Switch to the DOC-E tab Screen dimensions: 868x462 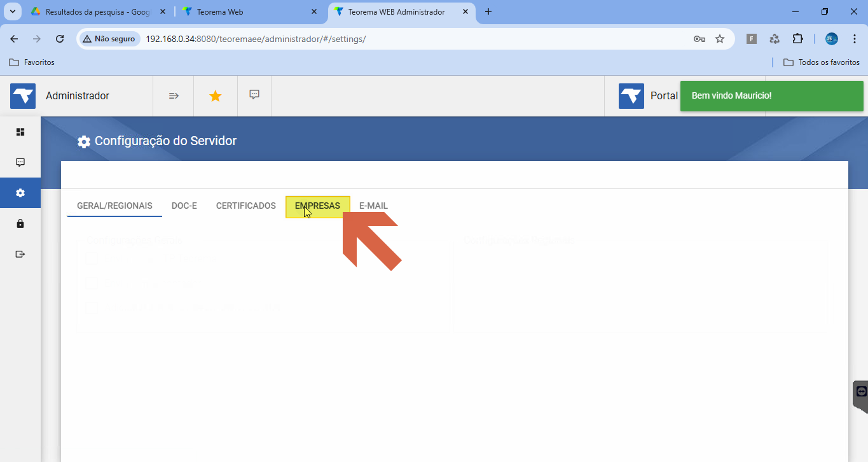[184, 206]
